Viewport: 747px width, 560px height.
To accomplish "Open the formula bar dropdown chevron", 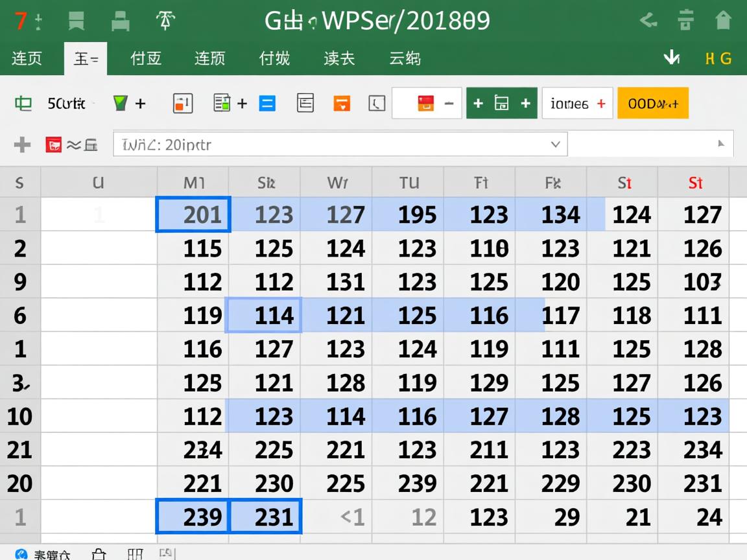I will click(555, 144).
